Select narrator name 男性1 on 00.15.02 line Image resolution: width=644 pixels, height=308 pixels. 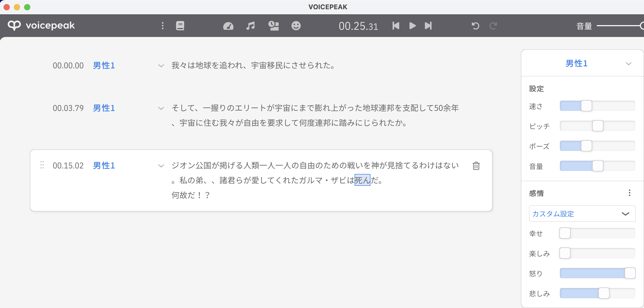(x=104, y=166)
